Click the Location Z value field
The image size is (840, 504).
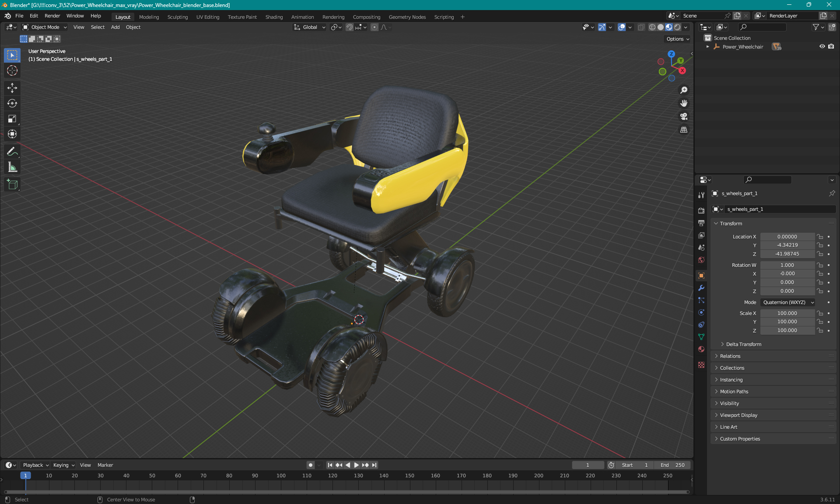787,254
